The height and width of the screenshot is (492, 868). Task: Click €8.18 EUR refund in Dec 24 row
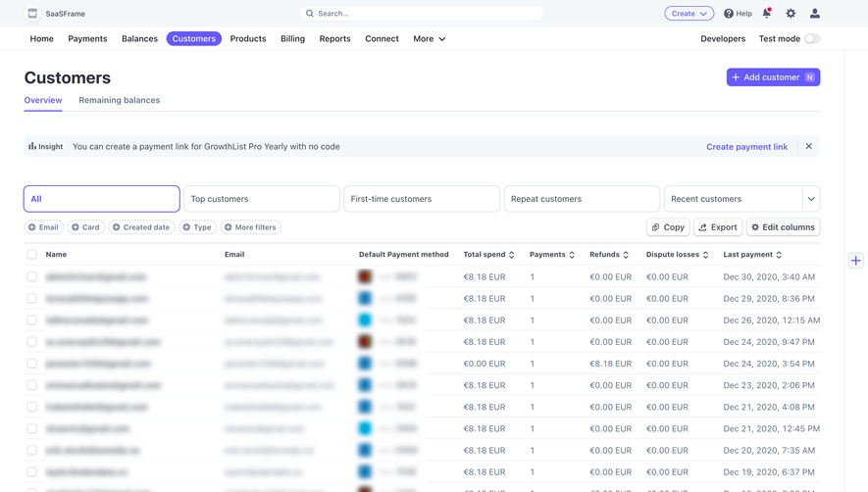click(611, 364)
